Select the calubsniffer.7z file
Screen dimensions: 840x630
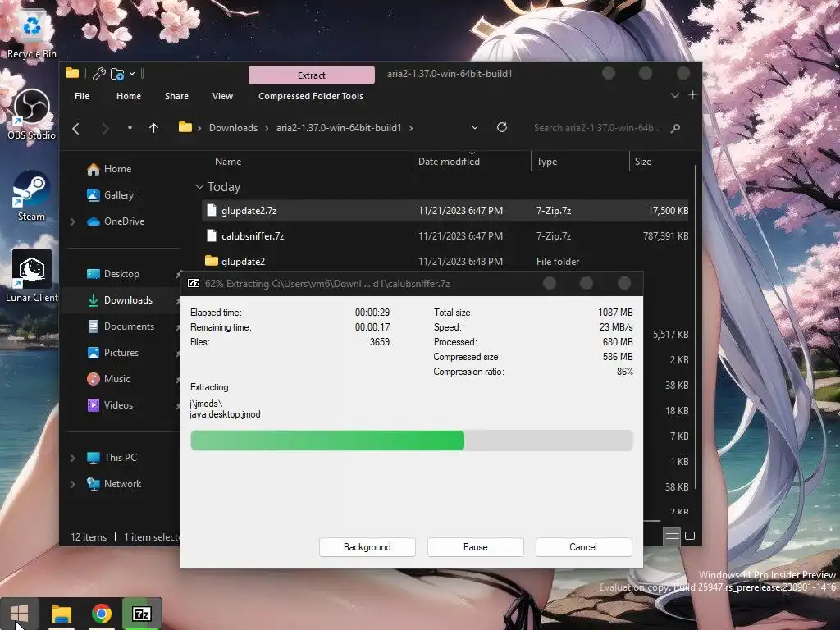point(445,235)
